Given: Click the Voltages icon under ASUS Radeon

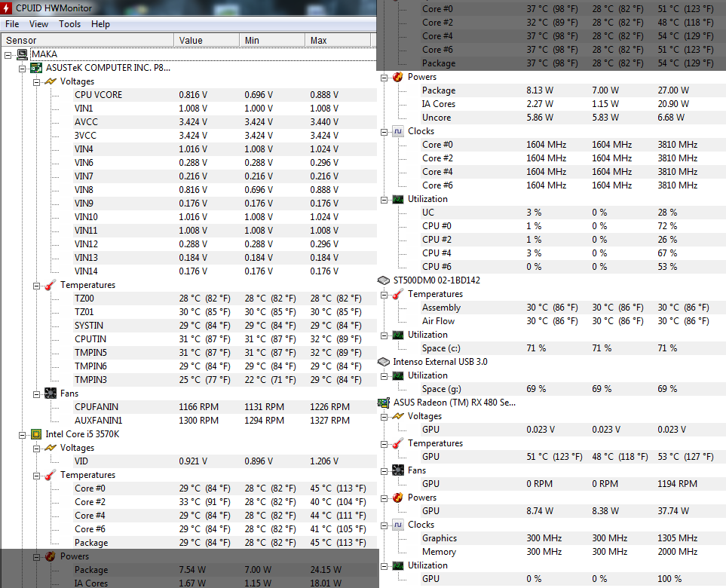Looking at the screenshot, I should (398, 416).
